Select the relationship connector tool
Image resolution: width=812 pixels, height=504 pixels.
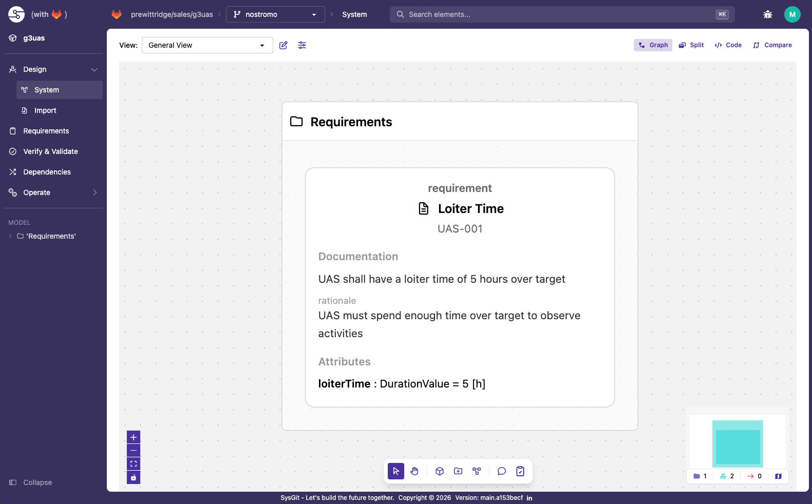pos(477,471)
